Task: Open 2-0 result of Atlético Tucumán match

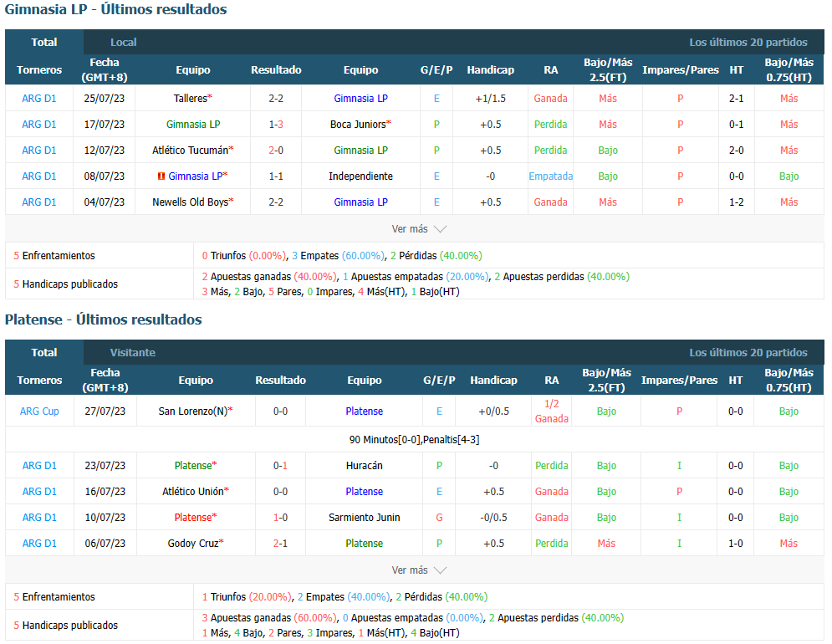Action: click(x=276, y=151)
